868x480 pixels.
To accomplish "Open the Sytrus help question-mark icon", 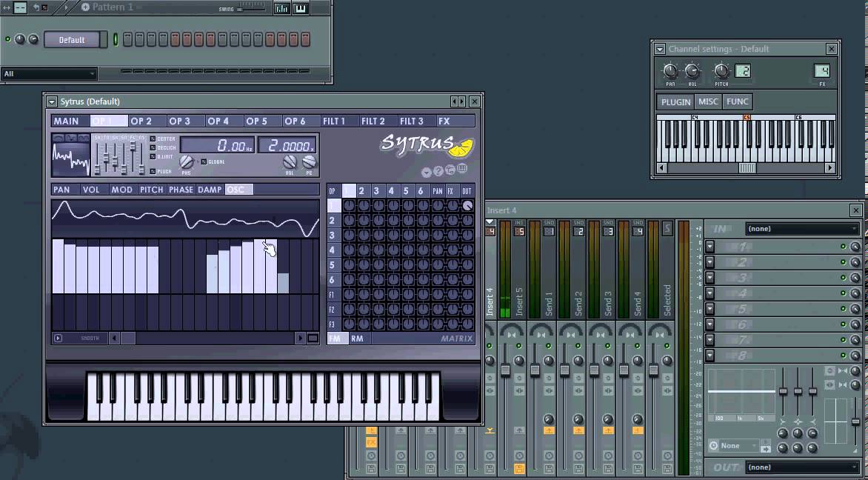I will click(438, 171).
